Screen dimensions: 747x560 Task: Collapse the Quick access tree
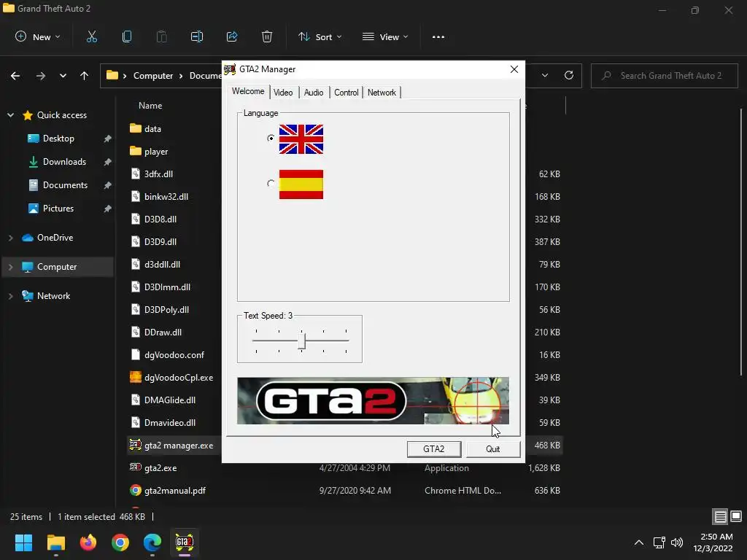tap(10, 115)
